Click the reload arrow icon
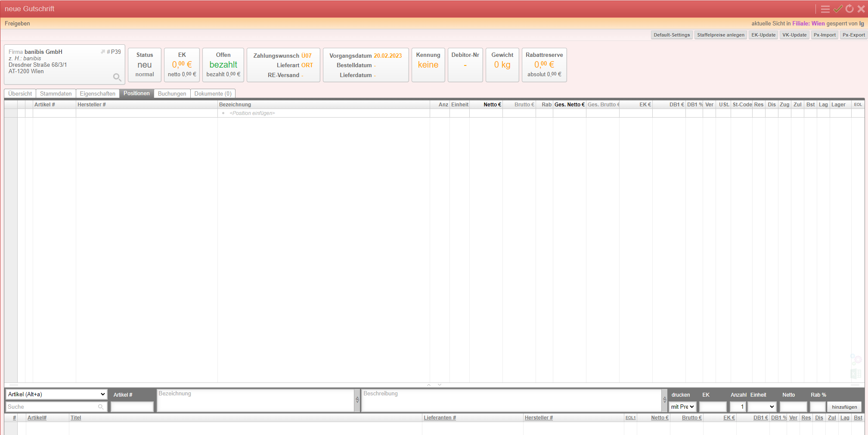Image resolution: width=868 pixels, height=435 pixels. click(x=849, y=9)
